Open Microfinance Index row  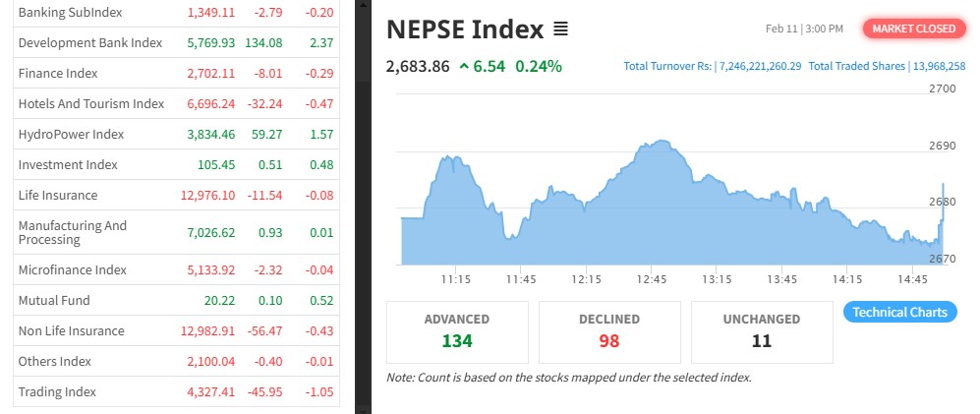[x=73, y=269]
